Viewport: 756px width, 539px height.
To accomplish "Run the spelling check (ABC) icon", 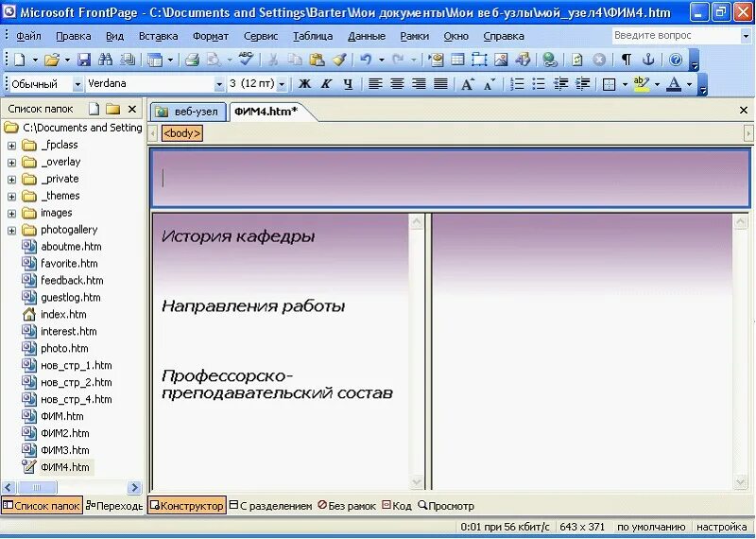I will (246, 60).
